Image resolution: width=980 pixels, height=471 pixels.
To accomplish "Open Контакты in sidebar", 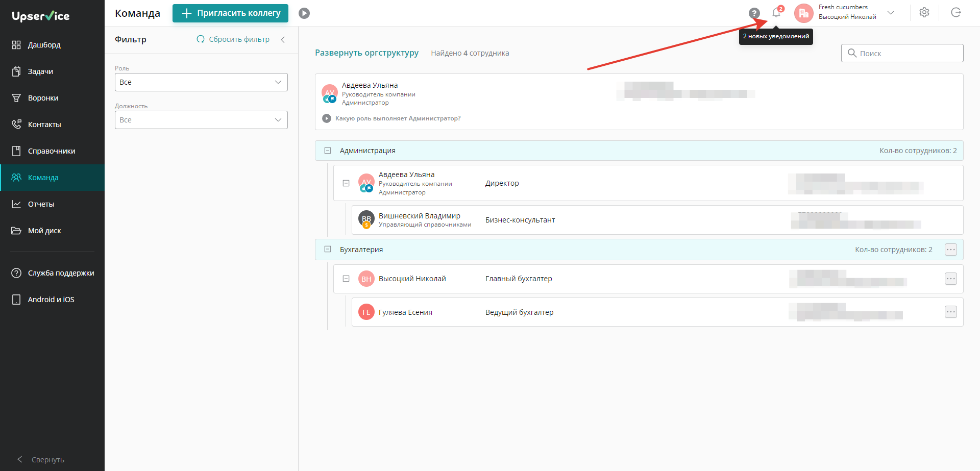I will tap(52, 125).
